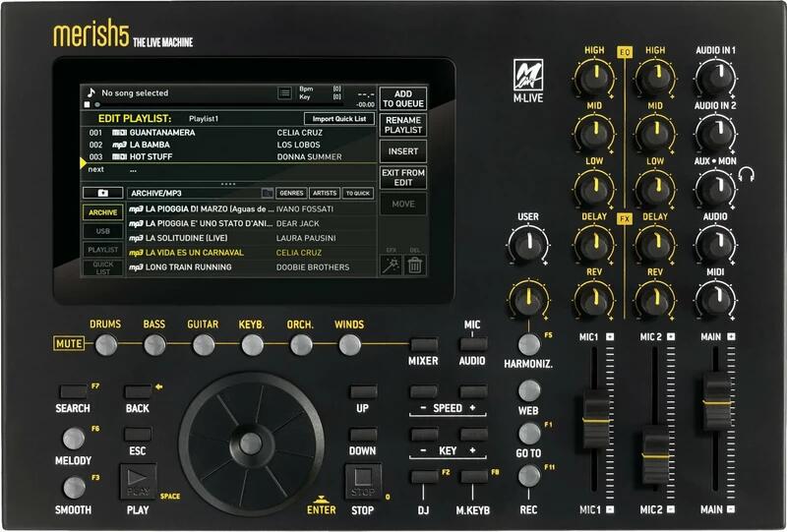Click the new folder icon above ARCHIVE
The image size is (787, 532).
pos(103,193)
